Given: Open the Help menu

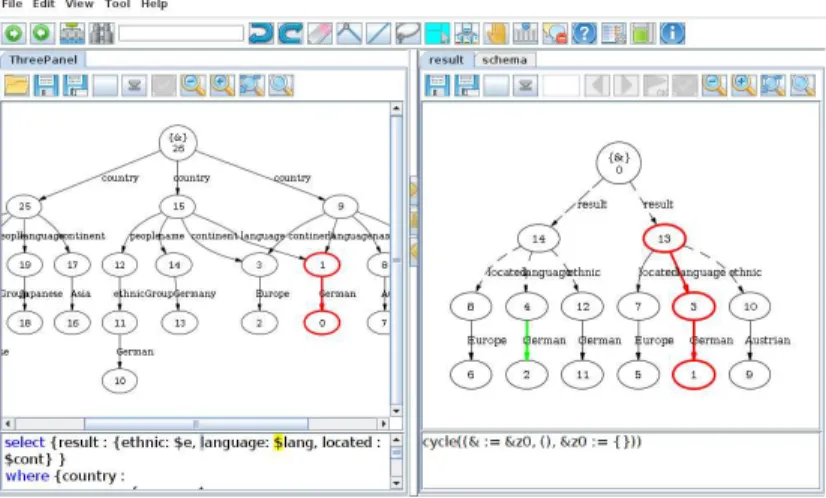Looking at the screenshot, I should click(154, 4).
